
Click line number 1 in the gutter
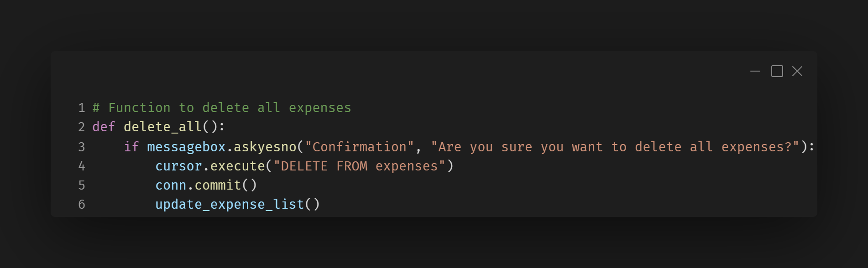(x=82, y=108)
